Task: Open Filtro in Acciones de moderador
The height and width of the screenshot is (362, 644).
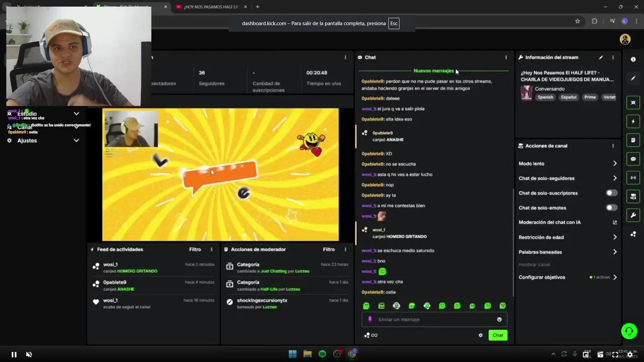Action: pos(329,249)
